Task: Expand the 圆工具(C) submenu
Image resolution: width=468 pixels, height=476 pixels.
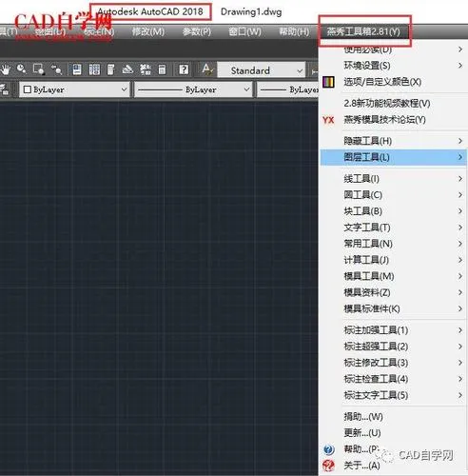Action: 393,195
